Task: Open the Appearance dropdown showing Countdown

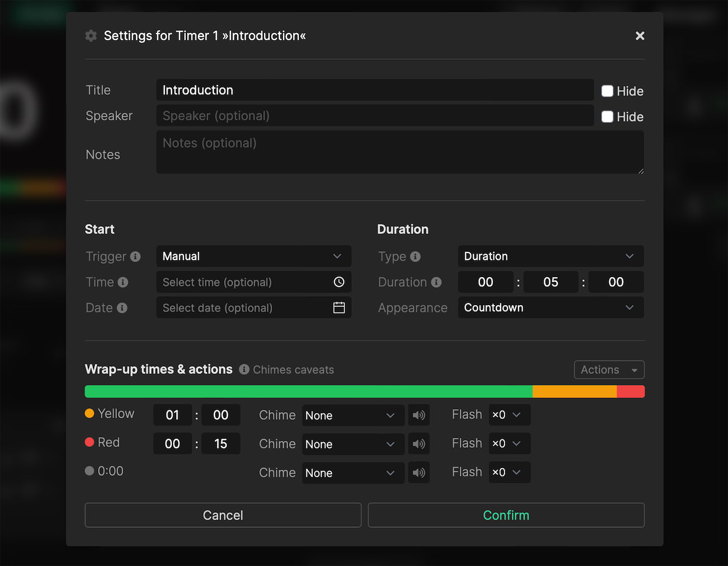Action: (550, 307)
